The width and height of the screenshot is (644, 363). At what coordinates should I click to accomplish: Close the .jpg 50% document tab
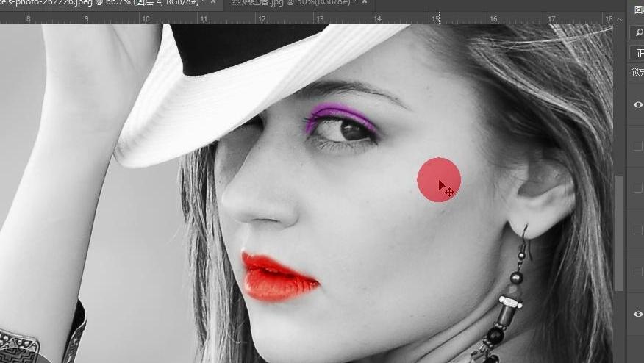click(365, 2)
